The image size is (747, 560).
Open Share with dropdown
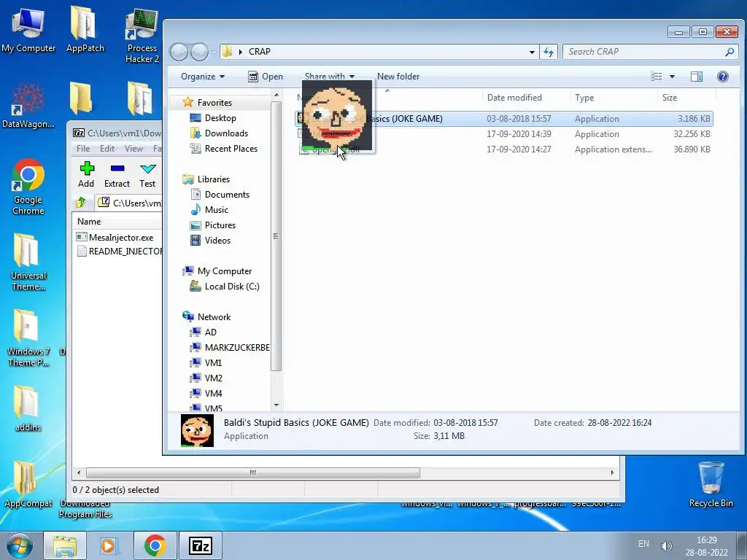coord(329,76)
